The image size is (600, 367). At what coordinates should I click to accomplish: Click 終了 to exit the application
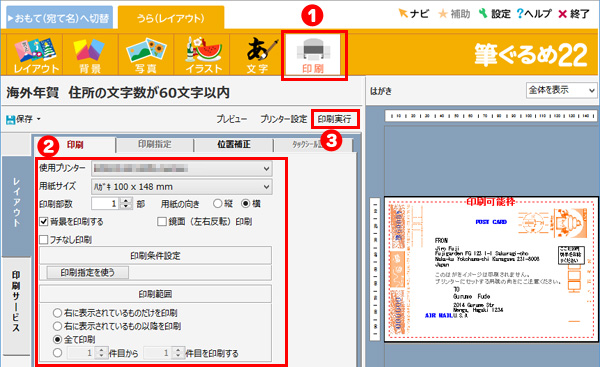click(574, 14)
